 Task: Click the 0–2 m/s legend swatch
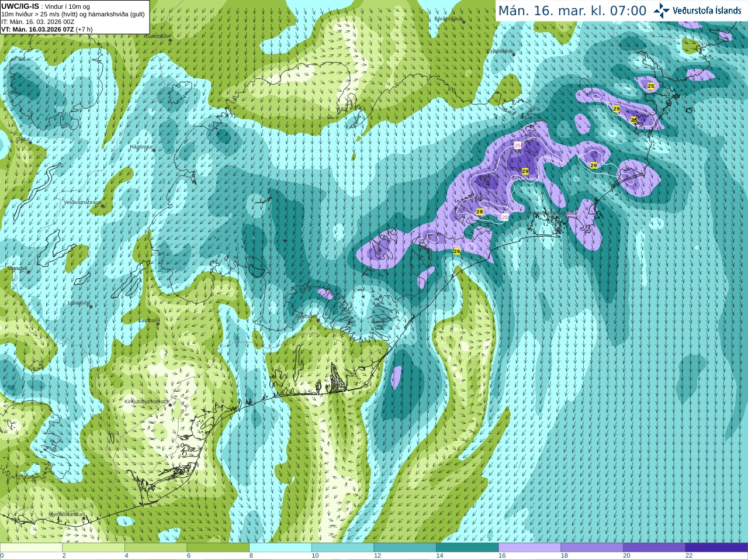(x=31, y=548)
